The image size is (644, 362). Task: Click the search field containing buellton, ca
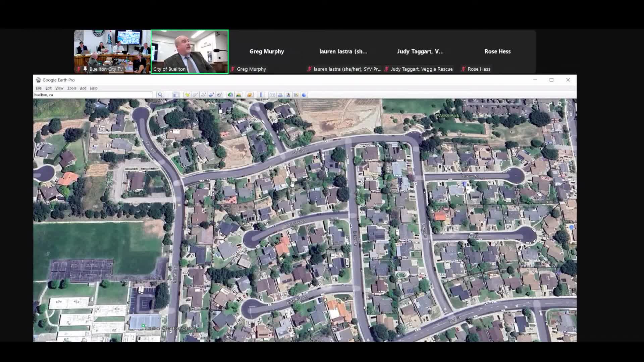(x=93, y=95)
